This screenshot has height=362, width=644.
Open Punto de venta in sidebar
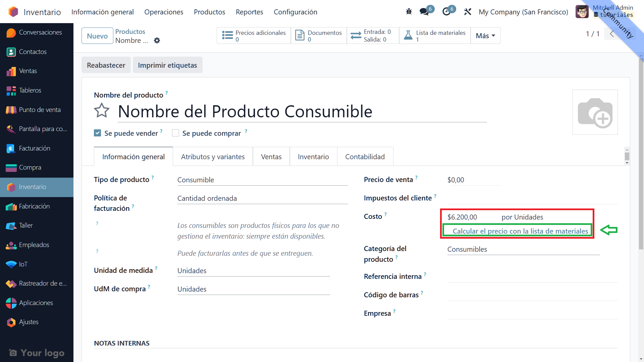(x=40, y=110)
